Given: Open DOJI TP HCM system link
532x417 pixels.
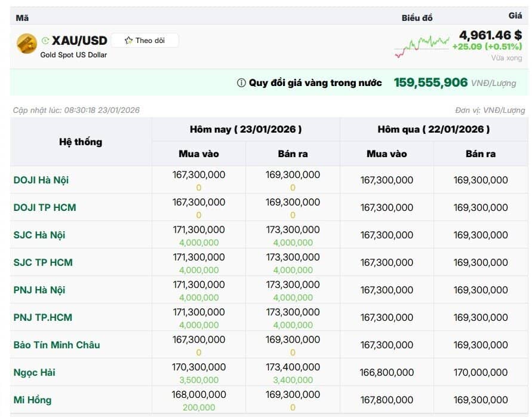Looking at the screenshot, I should point(45,207).
